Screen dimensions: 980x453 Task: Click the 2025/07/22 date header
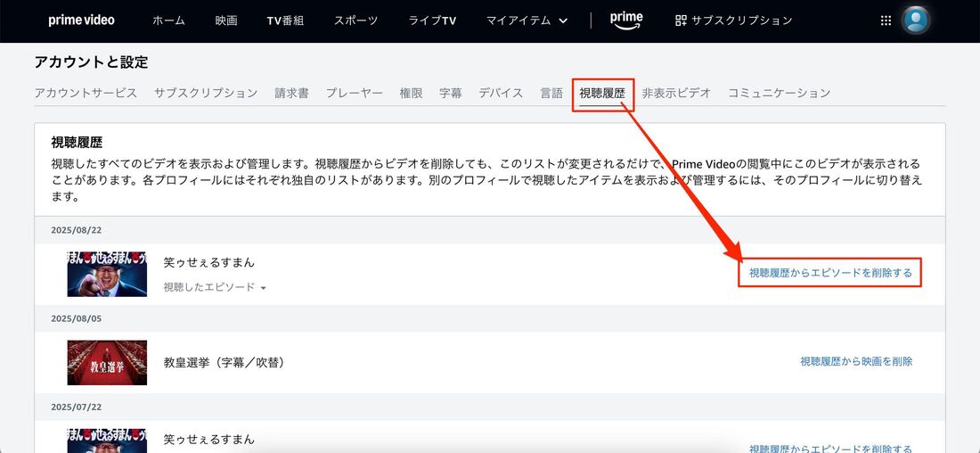77,407
